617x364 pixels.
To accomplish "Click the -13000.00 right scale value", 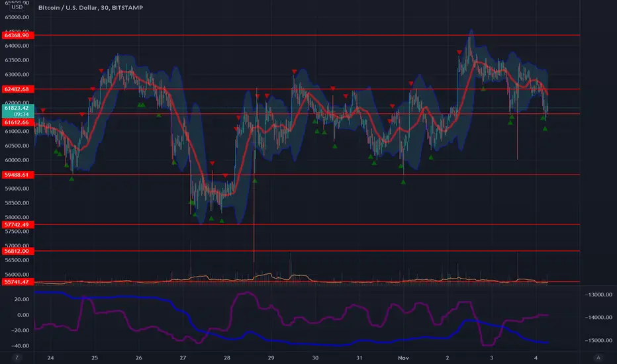I will tap(598, 295).
